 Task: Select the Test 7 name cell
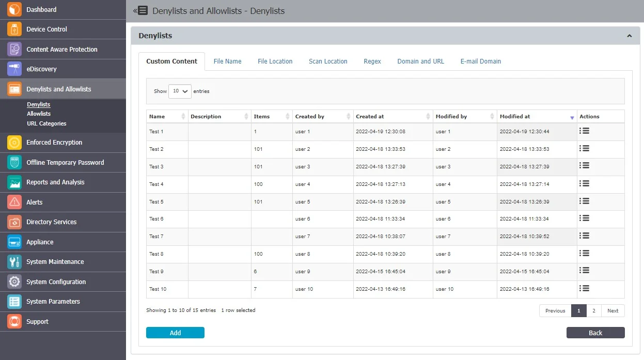(x=167, y=237)
